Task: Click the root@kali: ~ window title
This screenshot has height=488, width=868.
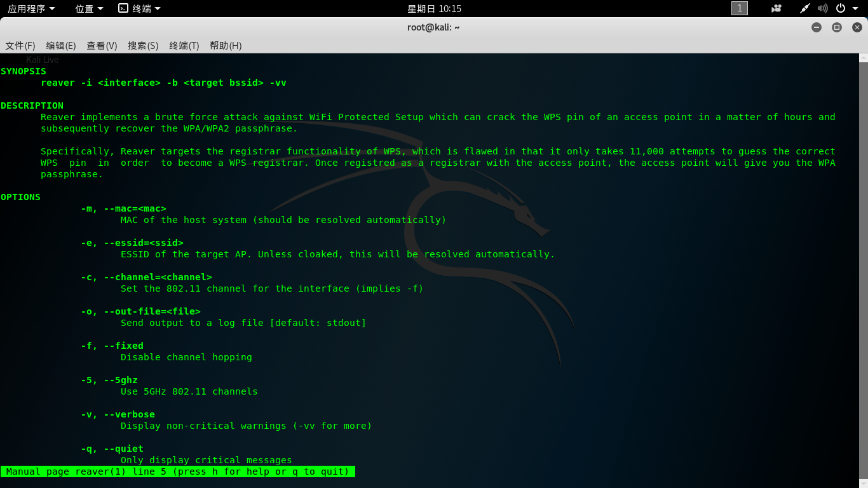Action: (x=433, y=27)
